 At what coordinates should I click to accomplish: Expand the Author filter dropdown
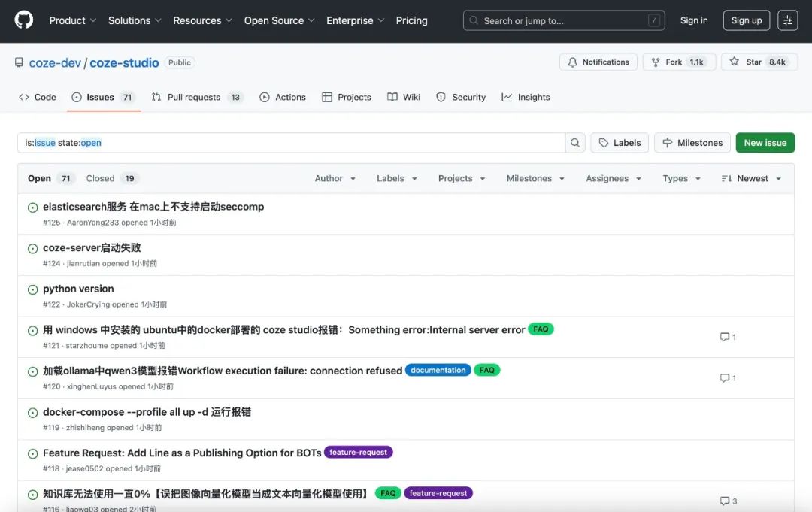(x=333, y=179)
